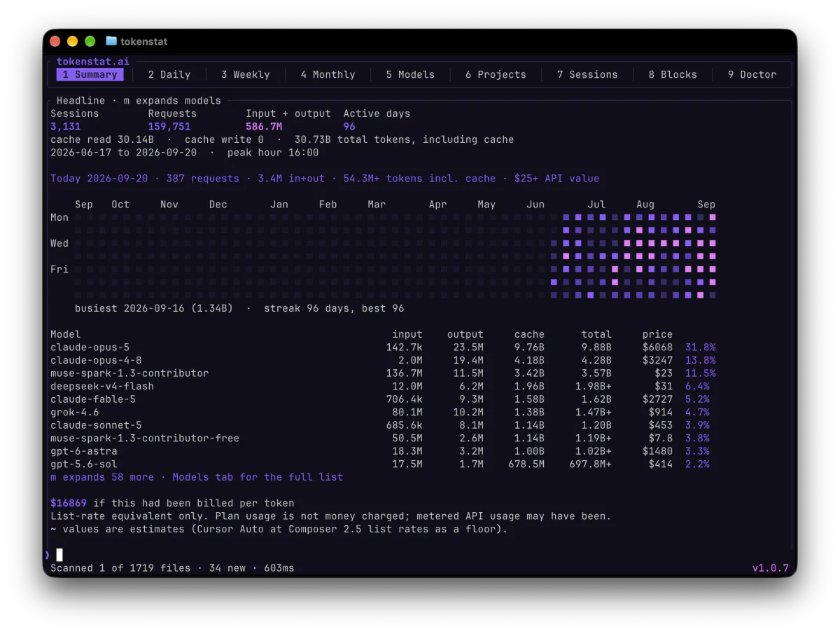Click the claude-sonnet-5 model name
Viewport: 840px width, 634px height.
96,425
